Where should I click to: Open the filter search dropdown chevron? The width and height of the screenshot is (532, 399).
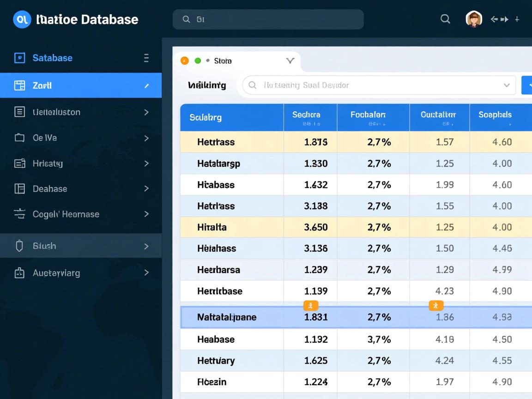(x=507, y=85)
